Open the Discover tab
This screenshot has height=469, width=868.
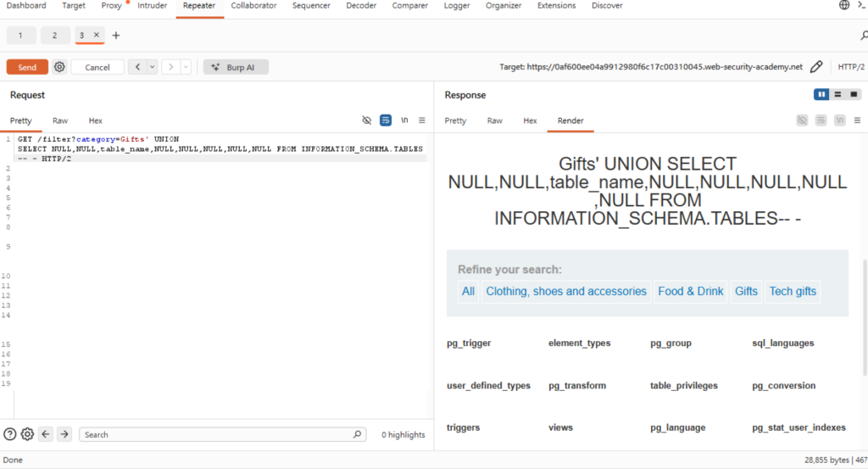[x=607, y=6]
